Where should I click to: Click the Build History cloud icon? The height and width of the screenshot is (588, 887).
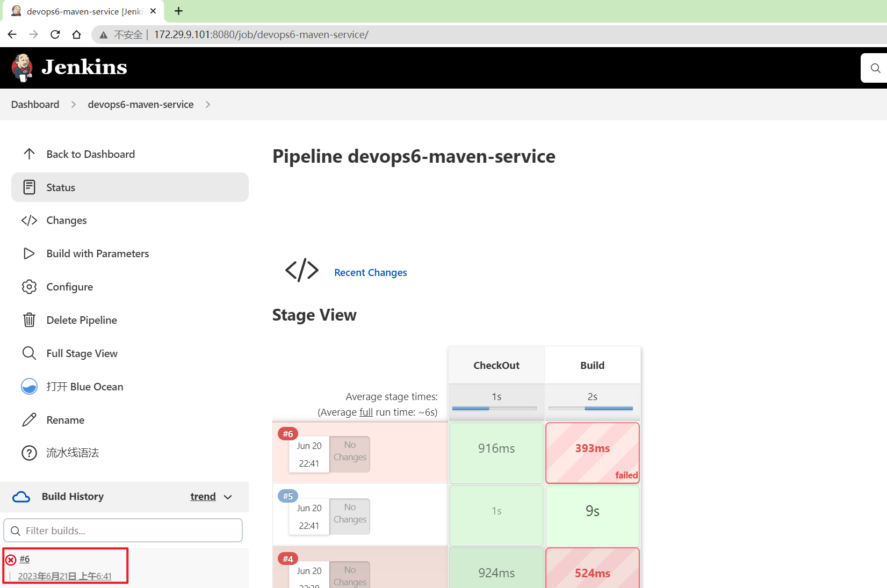(21, 497)
